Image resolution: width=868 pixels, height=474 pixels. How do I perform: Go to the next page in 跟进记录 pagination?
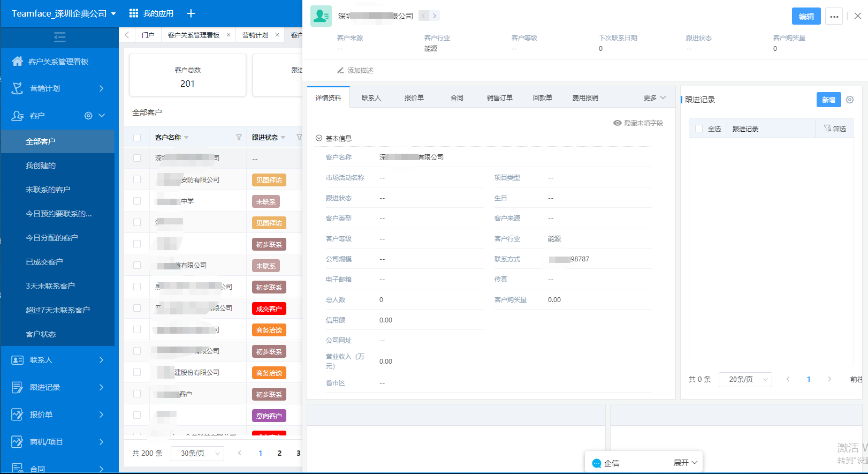(829, 379)
